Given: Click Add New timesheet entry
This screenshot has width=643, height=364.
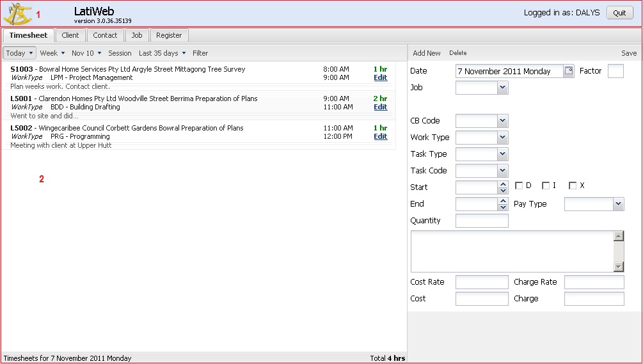Looking at the screenshot, I should [427, 53].
